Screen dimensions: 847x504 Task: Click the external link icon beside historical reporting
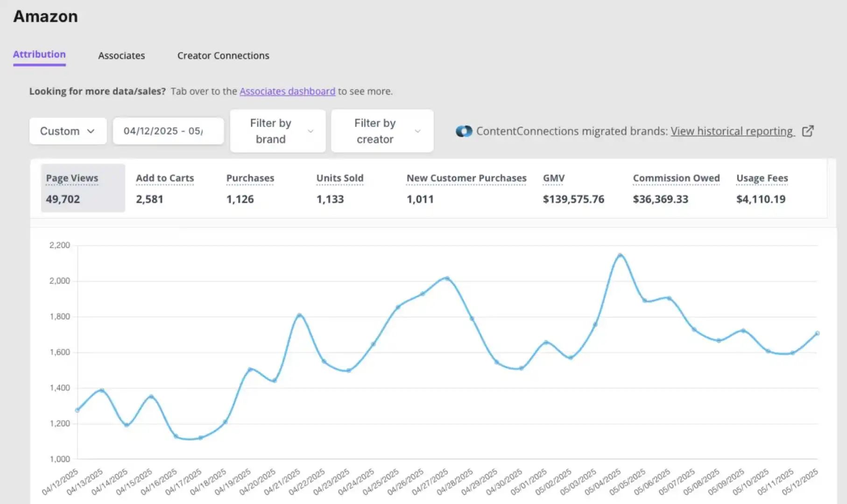point(808,131)
